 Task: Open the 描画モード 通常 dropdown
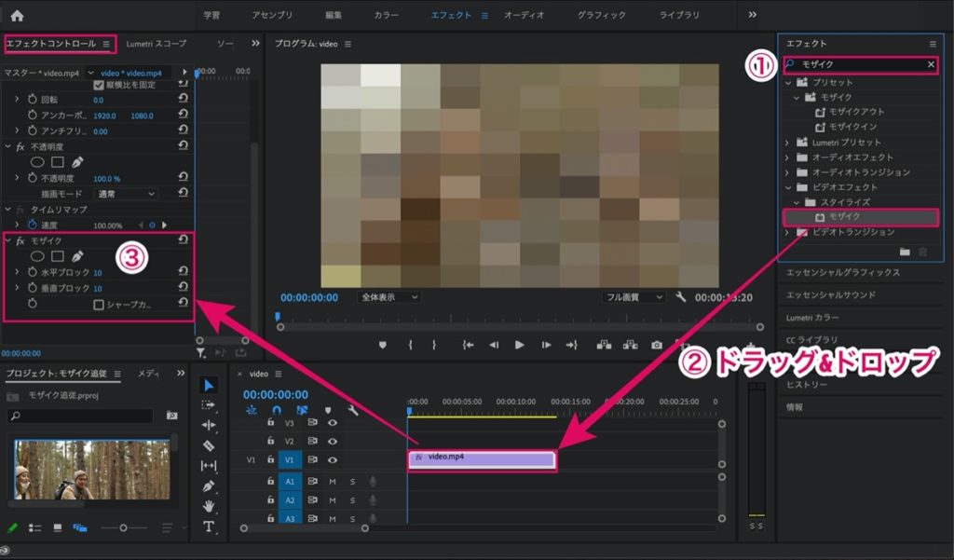point(126,194)
